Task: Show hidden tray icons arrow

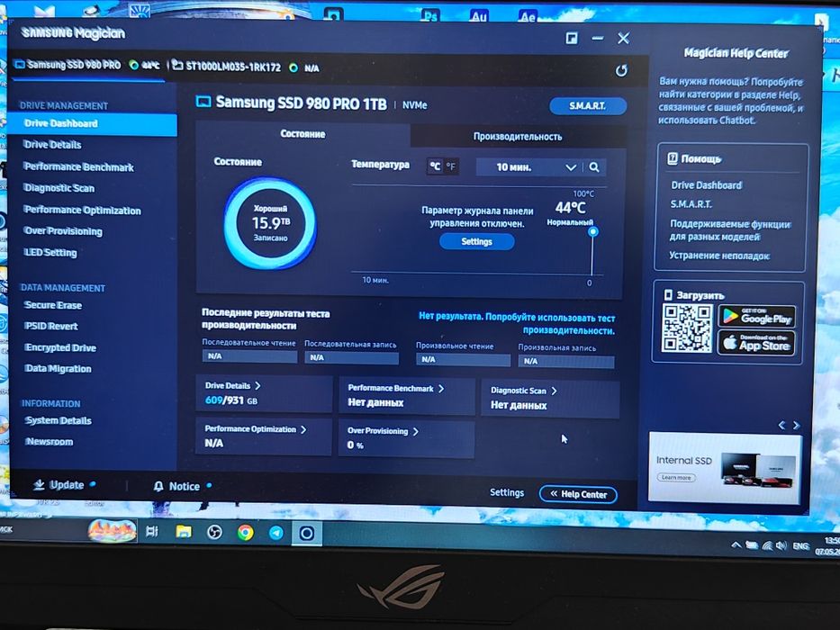Action: point(736,544)
